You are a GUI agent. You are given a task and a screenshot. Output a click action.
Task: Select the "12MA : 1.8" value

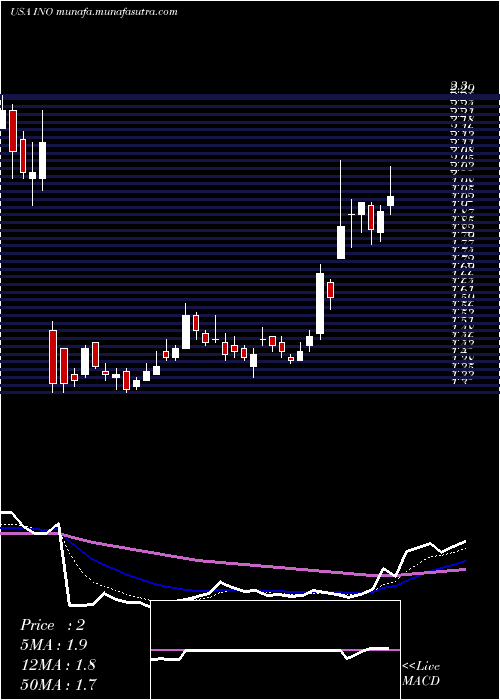[58, 665]
